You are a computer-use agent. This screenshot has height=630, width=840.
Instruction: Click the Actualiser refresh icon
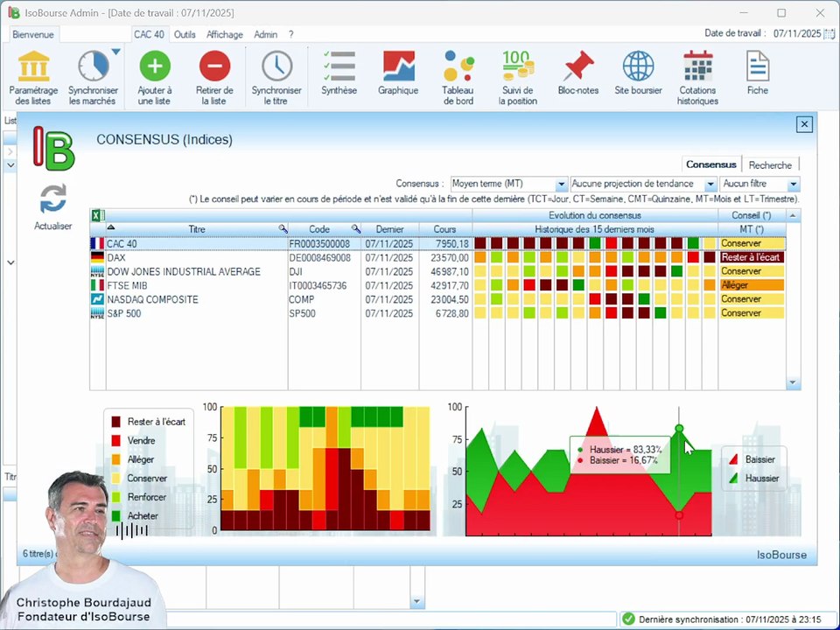pos(53,199)
